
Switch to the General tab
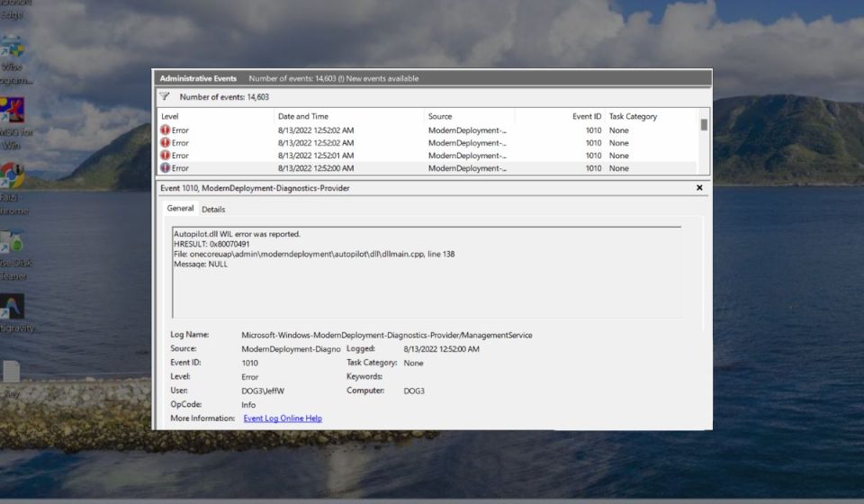click(x=180, y=208)
